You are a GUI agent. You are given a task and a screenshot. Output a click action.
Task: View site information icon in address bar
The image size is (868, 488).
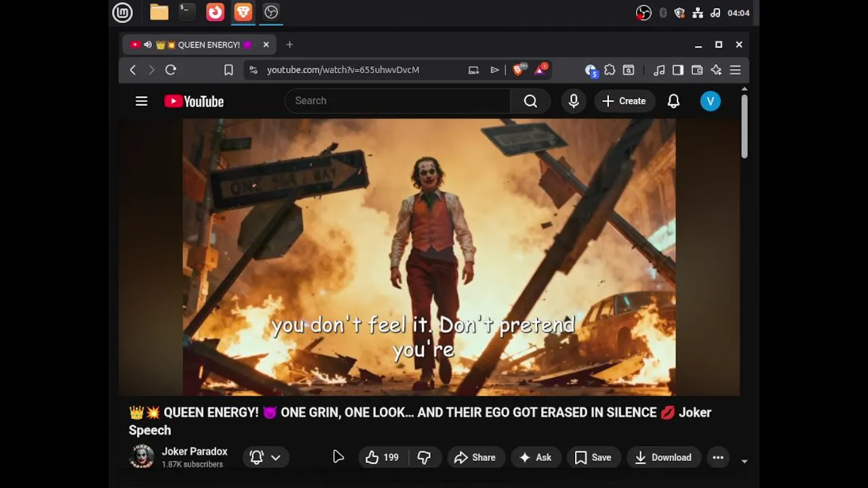[253, 70]
